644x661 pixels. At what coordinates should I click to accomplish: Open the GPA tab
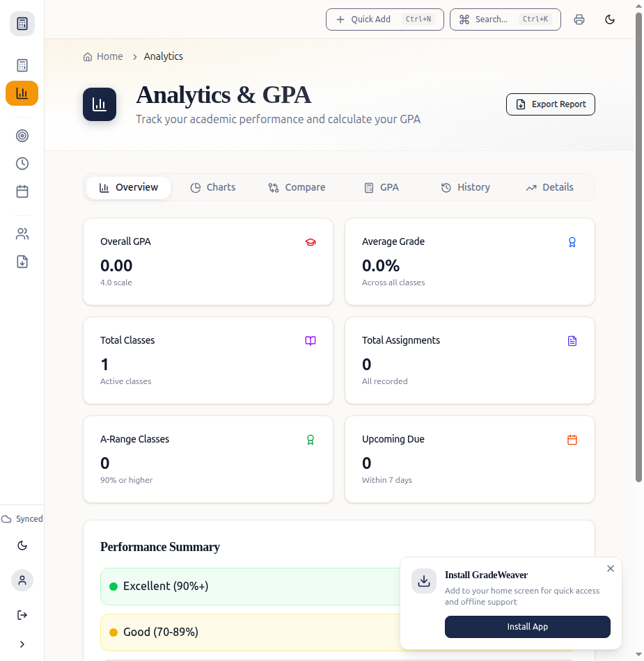[x=382, y=187]
